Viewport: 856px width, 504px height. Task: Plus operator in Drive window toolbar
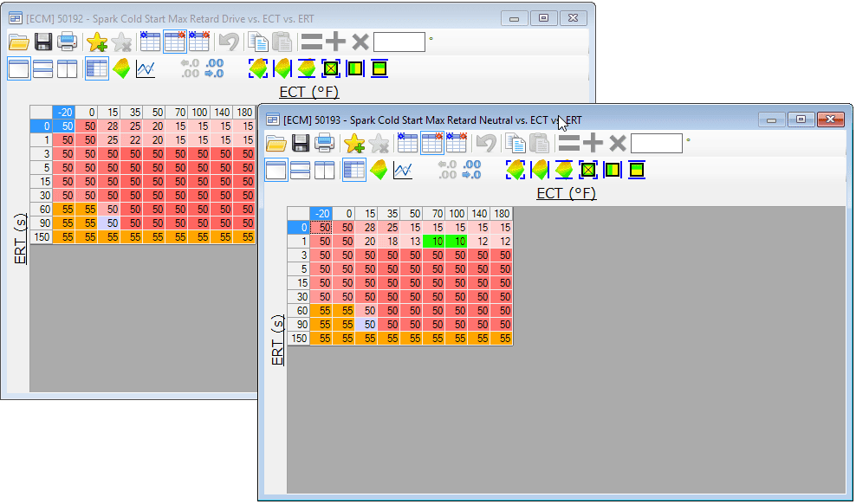tap(336, 42)
